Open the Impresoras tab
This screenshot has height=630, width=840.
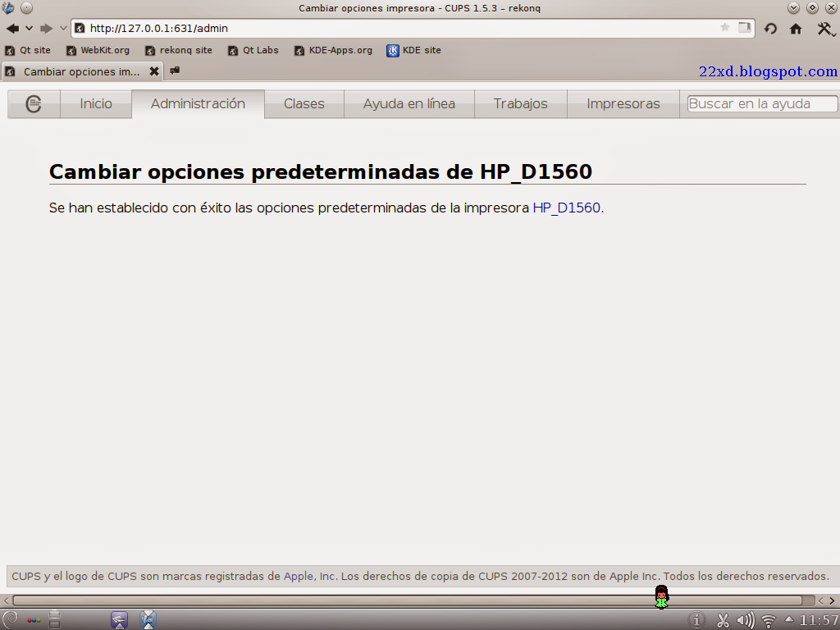click(623, 103)
